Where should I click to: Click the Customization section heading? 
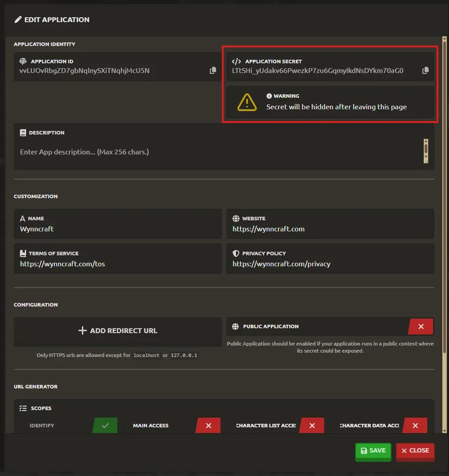coord(35,196)
